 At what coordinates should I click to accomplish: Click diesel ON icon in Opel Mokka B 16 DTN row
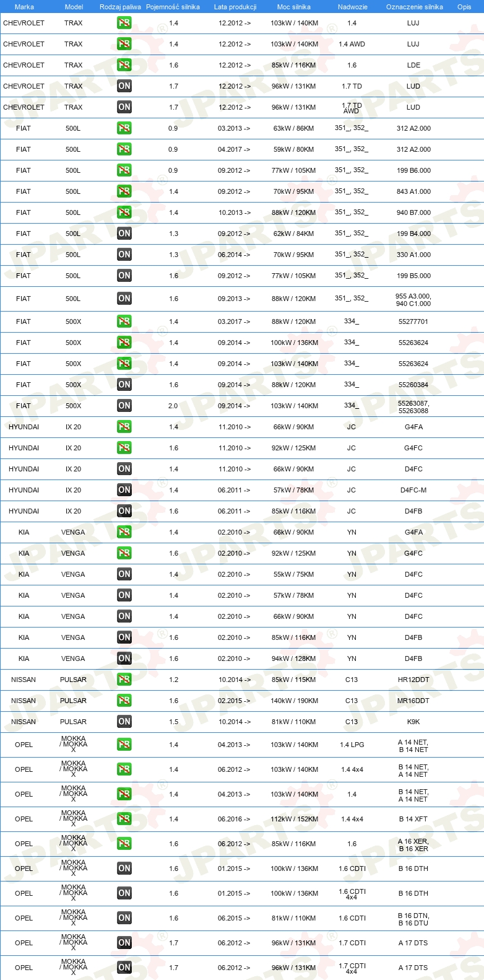tap(124, 918)
